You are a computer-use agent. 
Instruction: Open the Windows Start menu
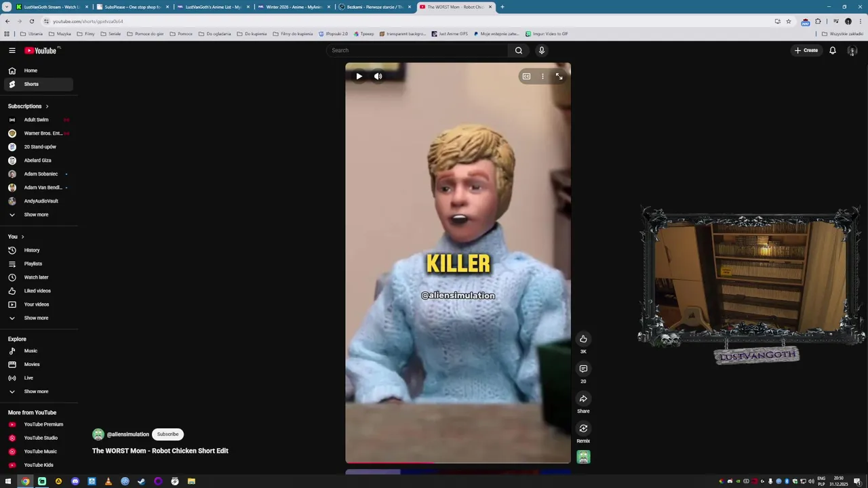click(8, 481)
